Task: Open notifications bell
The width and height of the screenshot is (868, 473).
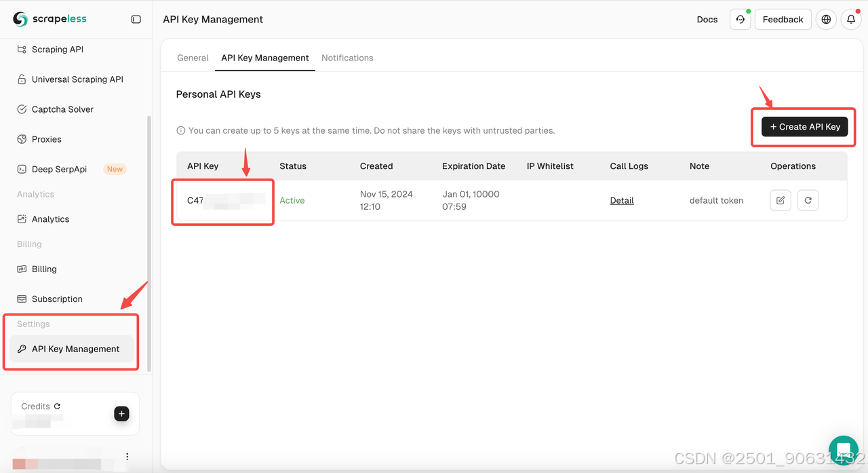Action: pyautogui.click(x=851, y=20)
